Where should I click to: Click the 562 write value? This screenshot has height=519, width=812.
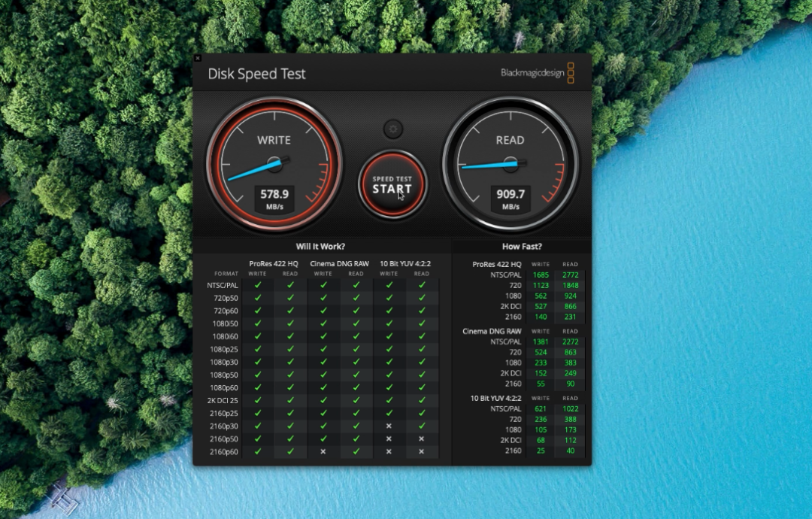coord(541,296)
